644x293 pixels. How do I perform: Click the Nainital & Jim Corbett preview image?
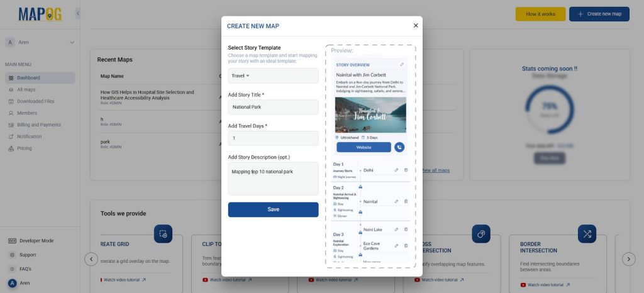[370, 115]
